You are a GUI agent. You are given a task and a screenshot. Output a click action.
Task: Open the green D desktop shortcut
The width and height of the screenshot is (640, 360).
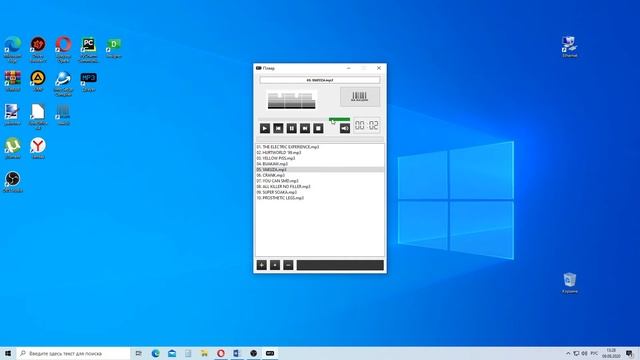[x=113, y=47]
